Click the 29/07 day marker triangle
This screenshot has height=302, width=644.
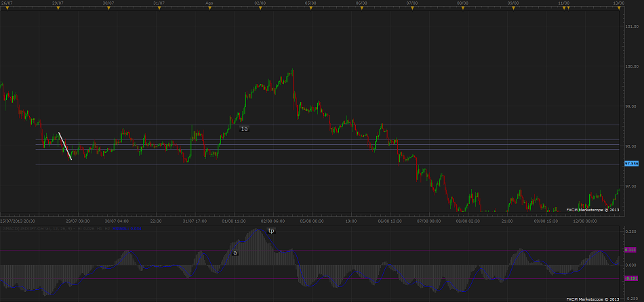point(56,7)
